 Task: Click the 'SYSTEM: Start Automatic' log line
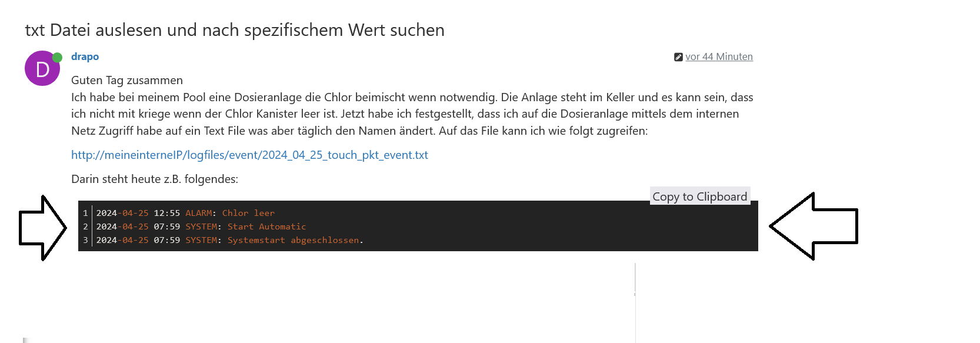click(201, 227)
